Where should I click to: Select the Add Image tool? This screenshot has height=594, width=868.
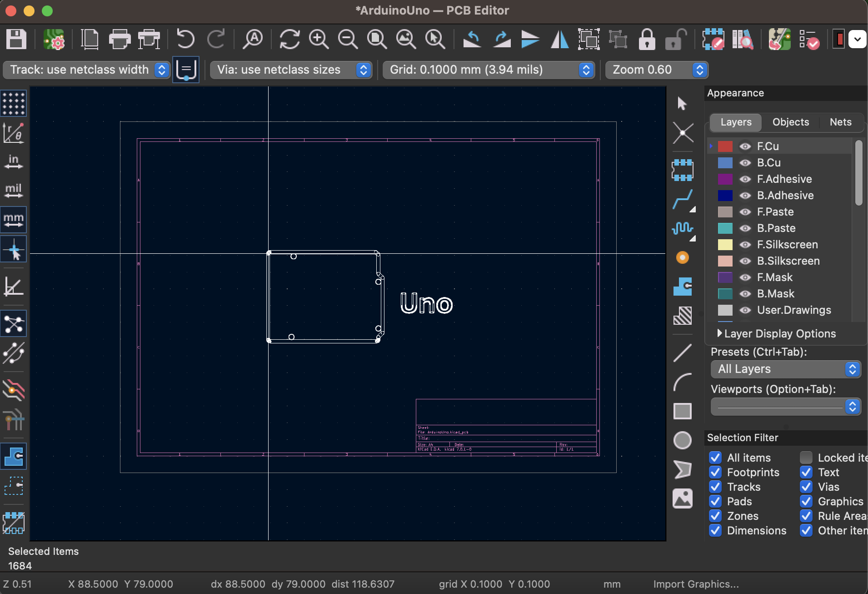tap(683, 498)
